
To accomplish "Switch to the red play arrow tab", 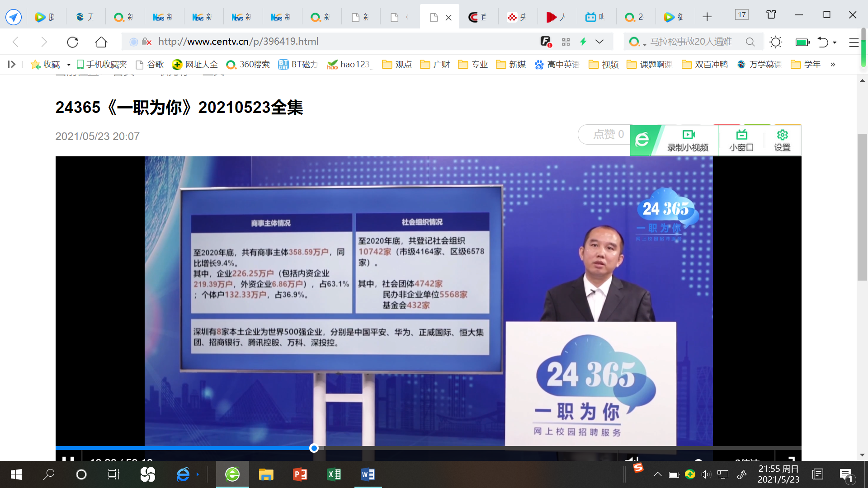I will (x=557, y=17).
